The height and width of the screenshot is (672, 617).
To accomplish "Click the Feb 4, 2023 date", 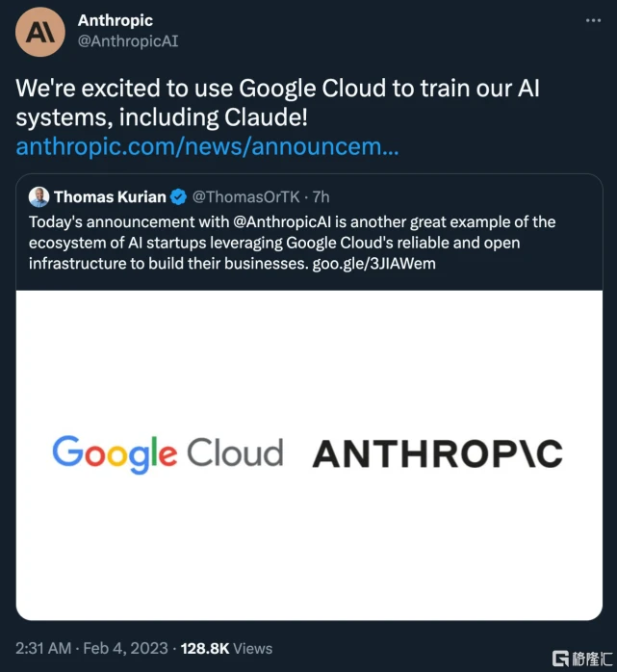I will (x=127, y=648).
